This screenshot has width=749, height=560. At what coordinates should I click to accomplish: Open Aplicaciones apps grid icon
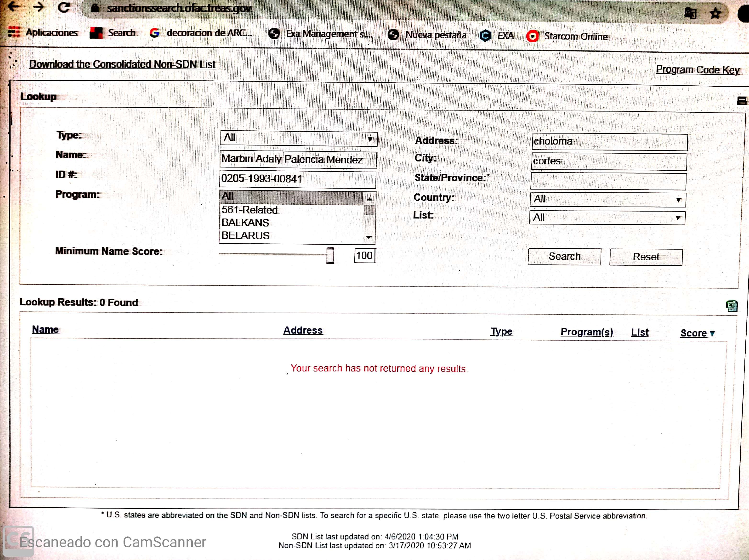point(14,32)
